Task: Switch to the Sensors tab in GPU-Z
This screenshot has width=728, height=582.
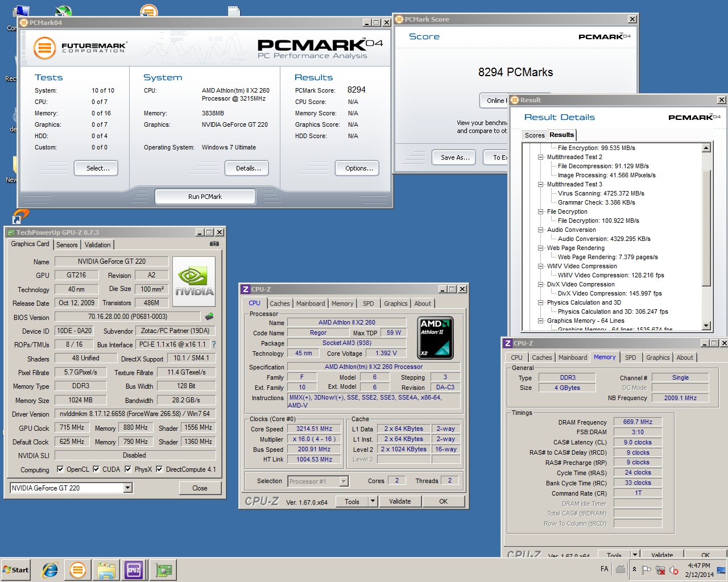Action: (x=67, y=245)
